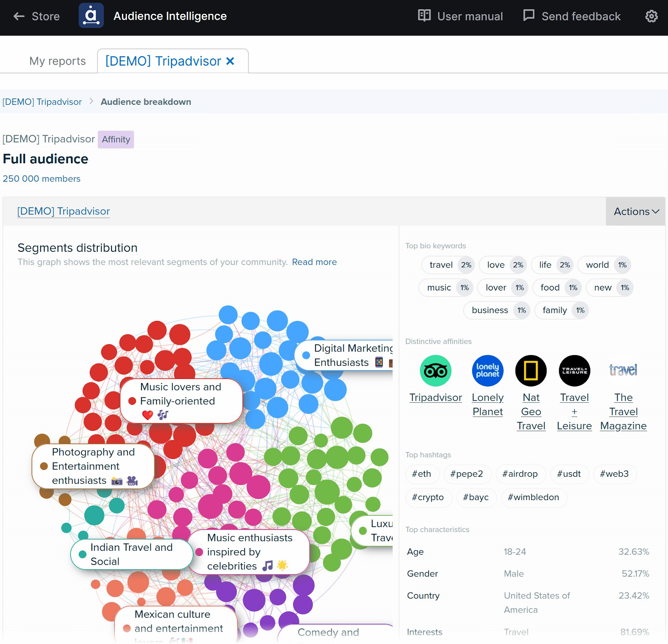This screenshot has height=644, width=668.
Task: Click the Lonely Planet logo
Action: (487, 371)
